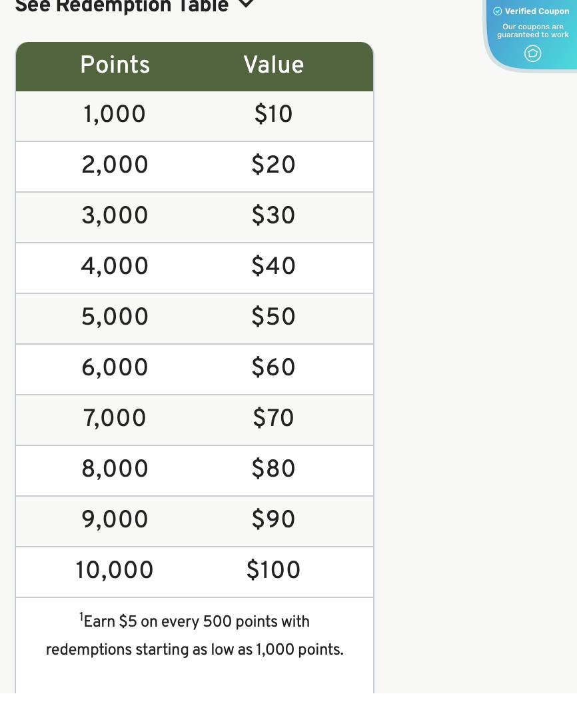Click the See Redemption Table heading
577x728 pixels.
pyautogui.click(x=121, y=6)
